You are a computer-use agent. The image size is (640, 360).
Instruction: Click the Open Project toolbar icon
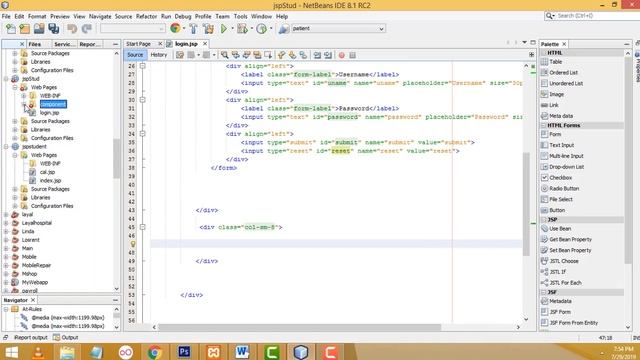tap(39, 29)
